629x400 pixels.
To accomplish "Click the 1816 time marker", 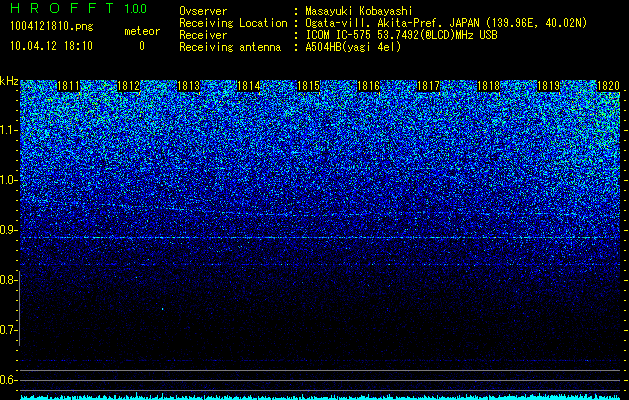I will point(368,86).
